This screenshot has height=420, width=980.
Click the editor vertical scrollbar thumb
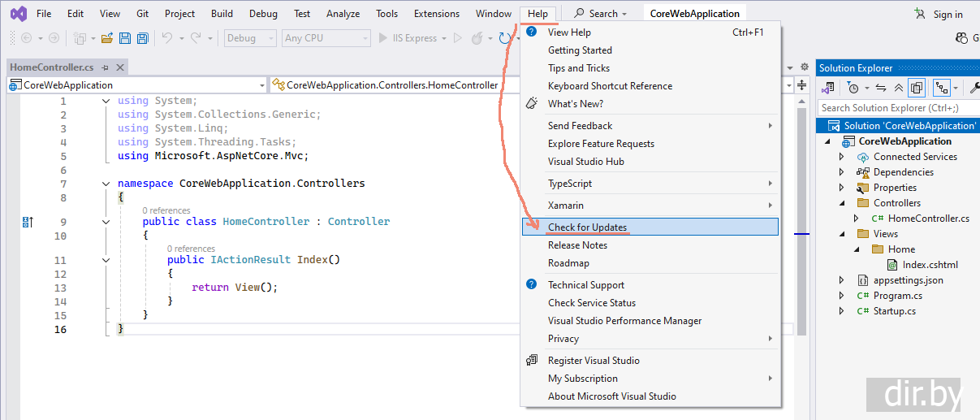click(x=801, y=211)
